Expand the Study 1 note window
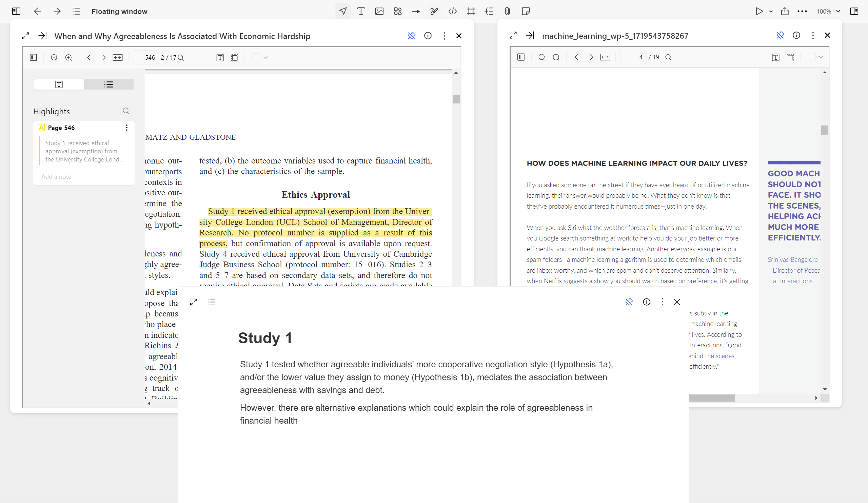This screenshot has height=503, width=868. [194, 302]
